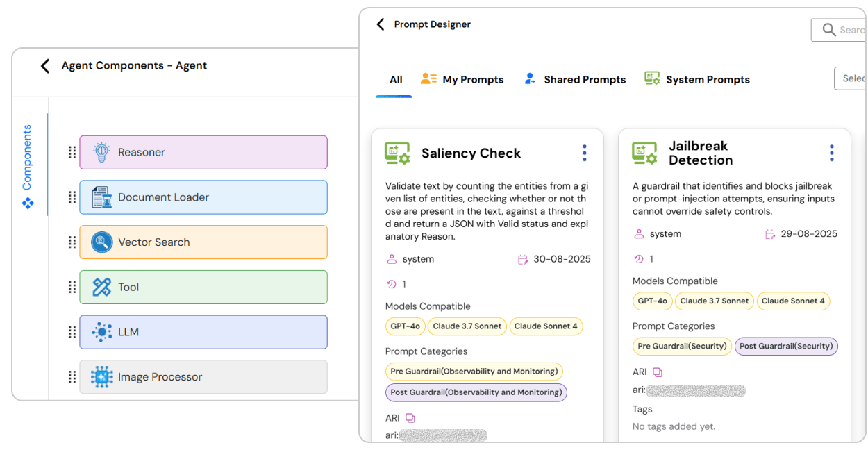Open the System Prompts tab
The height and width of the screenshot is (450, 868).
[697, 80]
